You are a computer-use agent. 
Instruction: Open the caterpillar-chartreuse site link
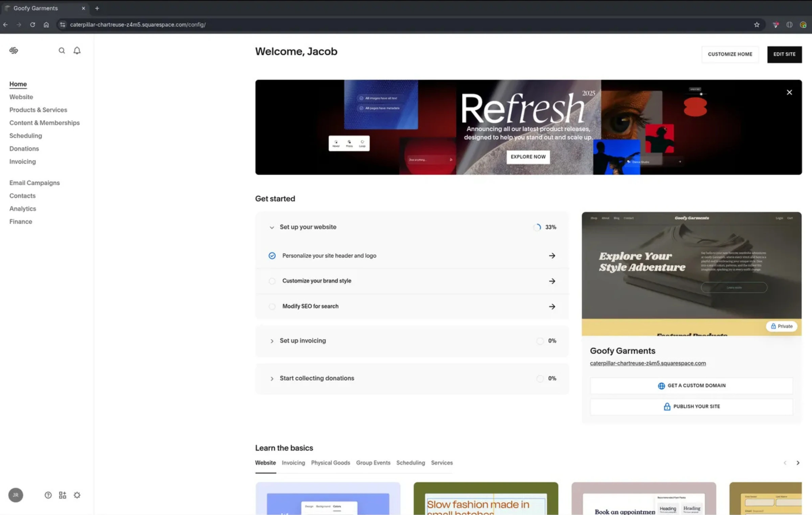[648, 363]
